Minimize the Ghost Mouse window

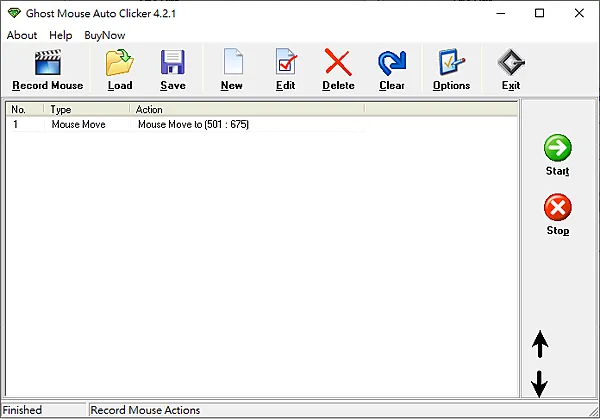point(501,13)
